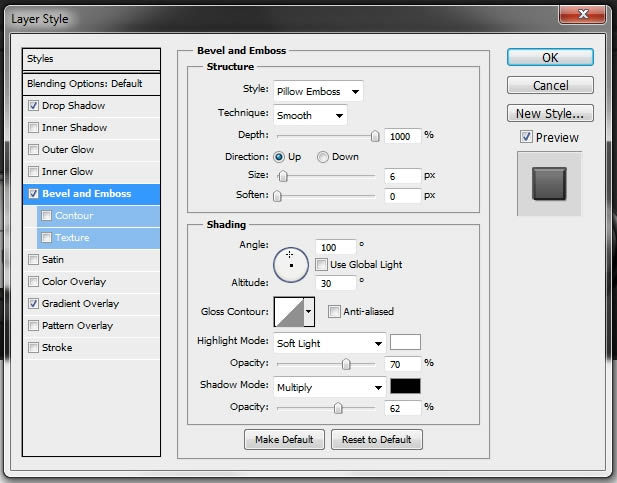Viewport: 617px width, 483px height.
Task: Click the Size slider handle
Action: pyautogui.click(x=283, y=176)
